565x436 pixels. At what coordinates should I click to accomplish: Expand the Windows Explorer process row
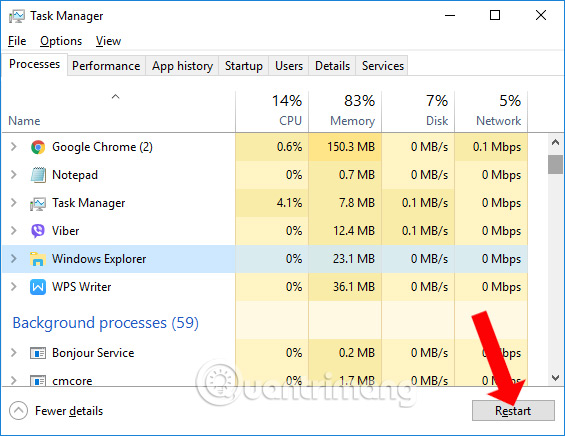pos(14,259)
